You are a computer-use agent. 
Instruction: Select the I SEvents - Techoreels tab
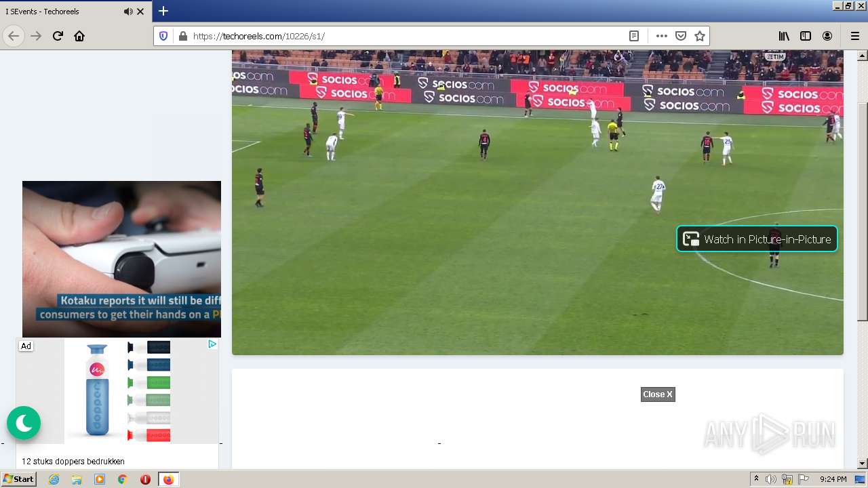76,12
